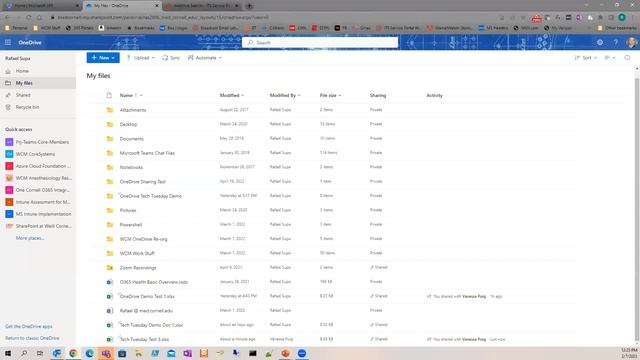The height and width of the screenshot is (360, 640).
Task: Open the WCM Work Stuff folder
Action: [x=137, y=253]
